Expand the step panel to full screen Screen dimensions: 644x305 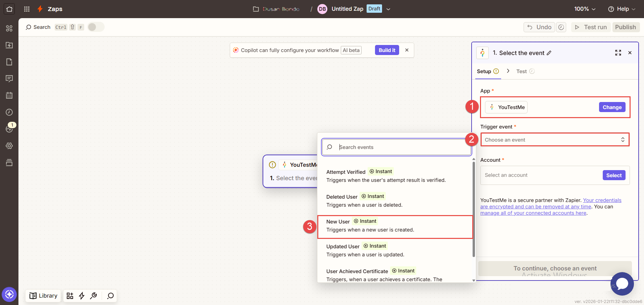(618, 53)
